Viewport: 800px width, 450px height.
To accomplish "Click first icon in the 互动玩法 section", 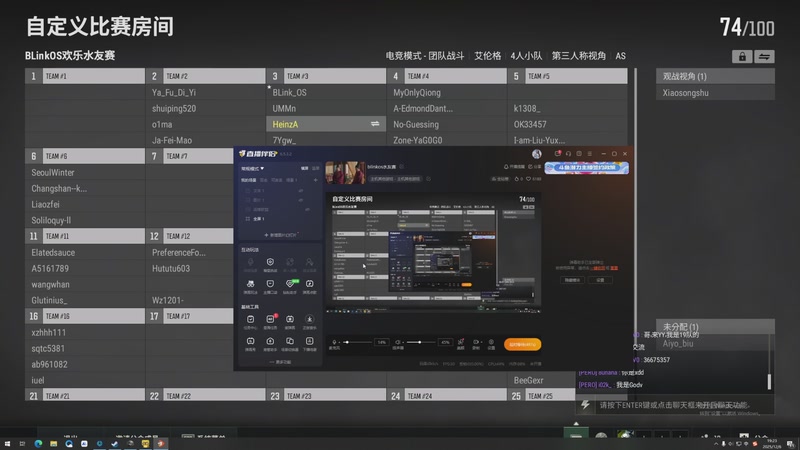I will [251, 262].
